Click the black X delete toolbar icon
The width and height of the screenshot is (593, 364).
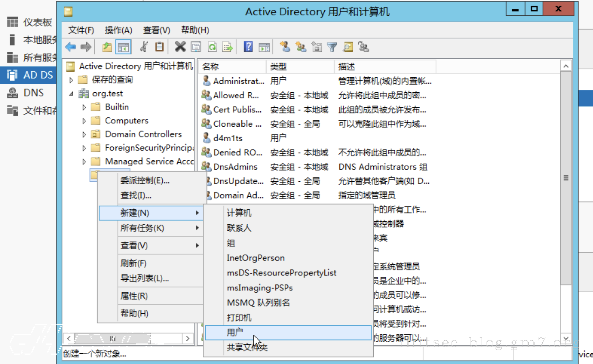pyautogui.click(x=180, y=47)
